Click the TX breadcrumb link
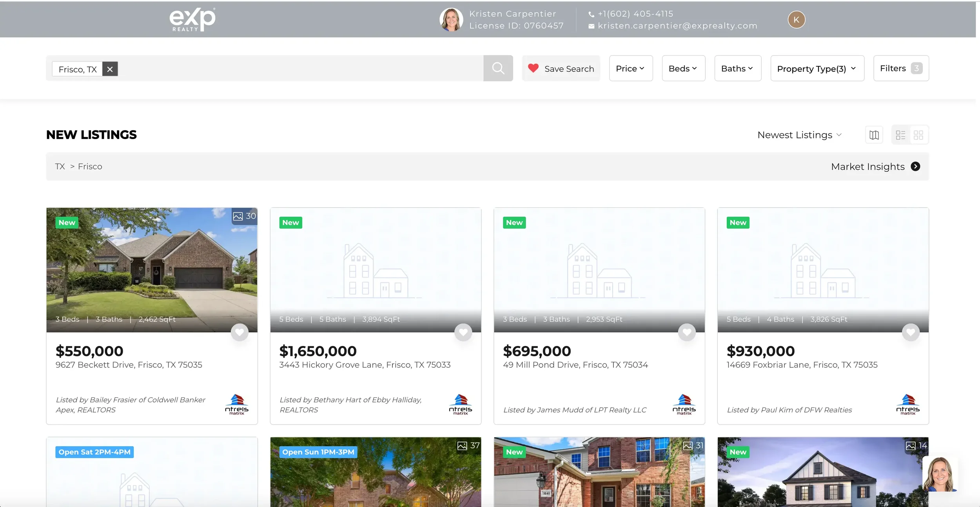The width and height of the screenshot is (980, 507). click(x=60, y=167)
